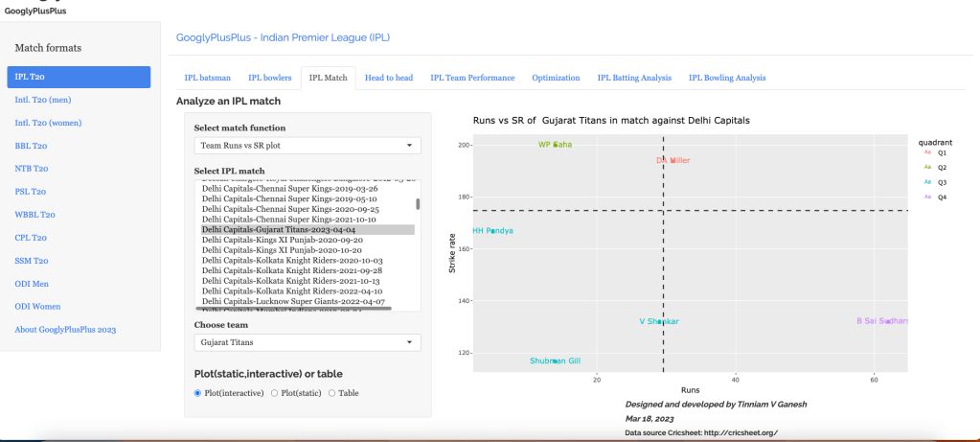Screen dimensions: 980x442
Task: Click the Shubman Gill data point
Action: (556, 361)
